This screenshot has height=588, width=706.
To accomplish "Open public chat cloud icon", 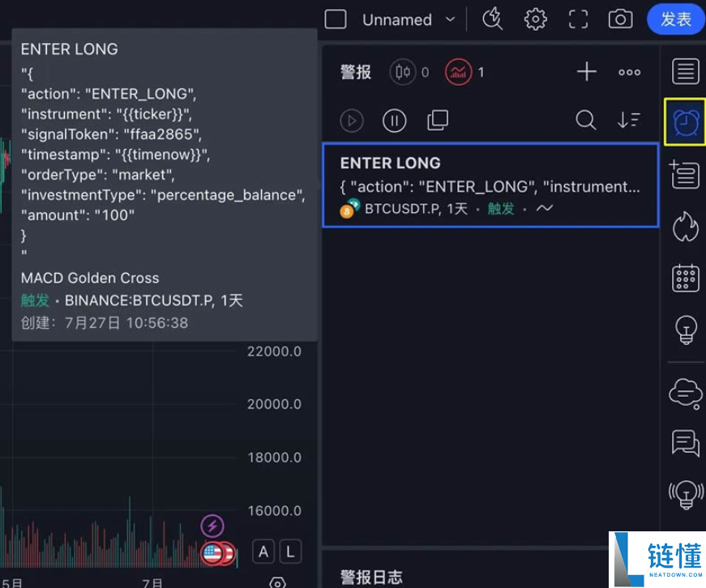I will (x=685, y=393).
